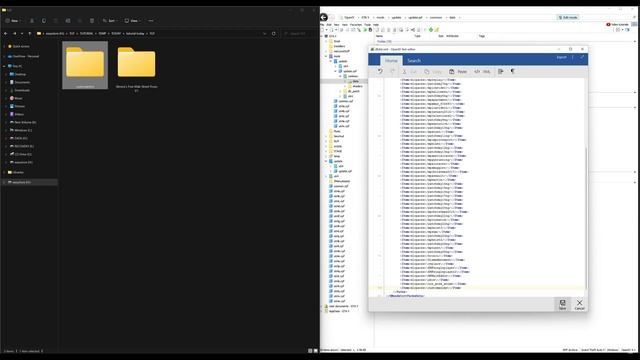Open the Help menu in OpenIV

376,25
